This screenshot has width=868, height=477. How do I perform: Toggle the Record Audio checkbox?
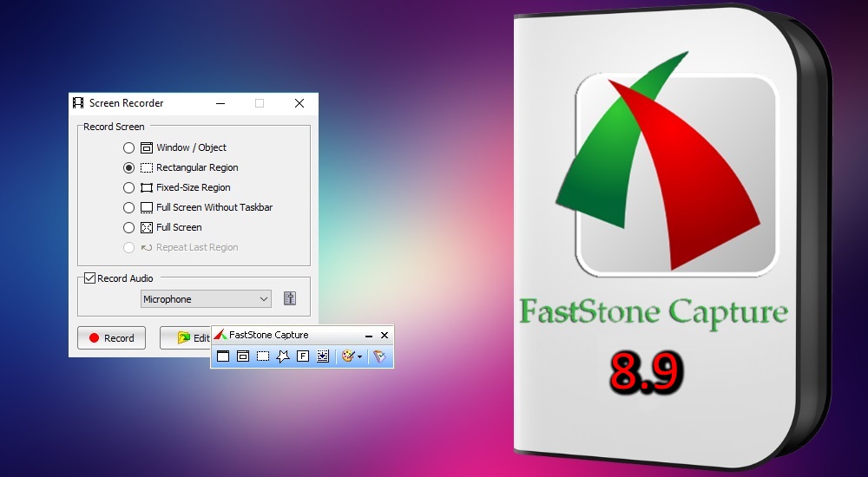[89, 278]
